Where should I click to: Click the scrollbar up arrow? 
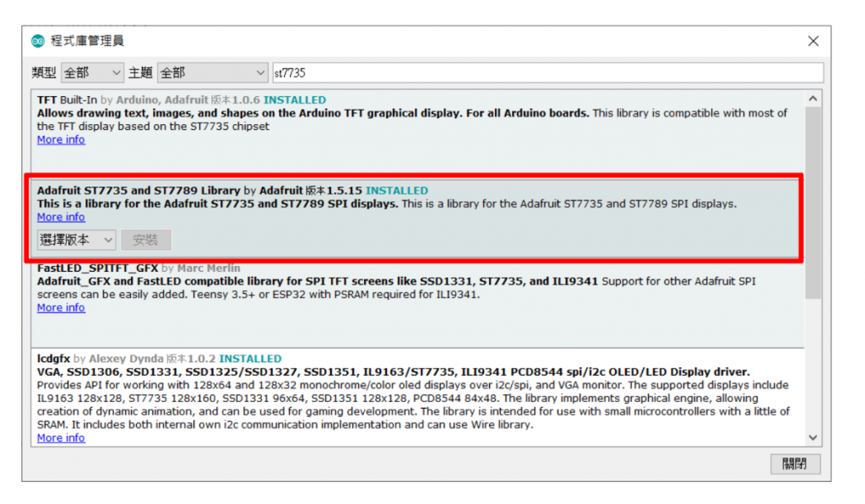tap(813, 99)
